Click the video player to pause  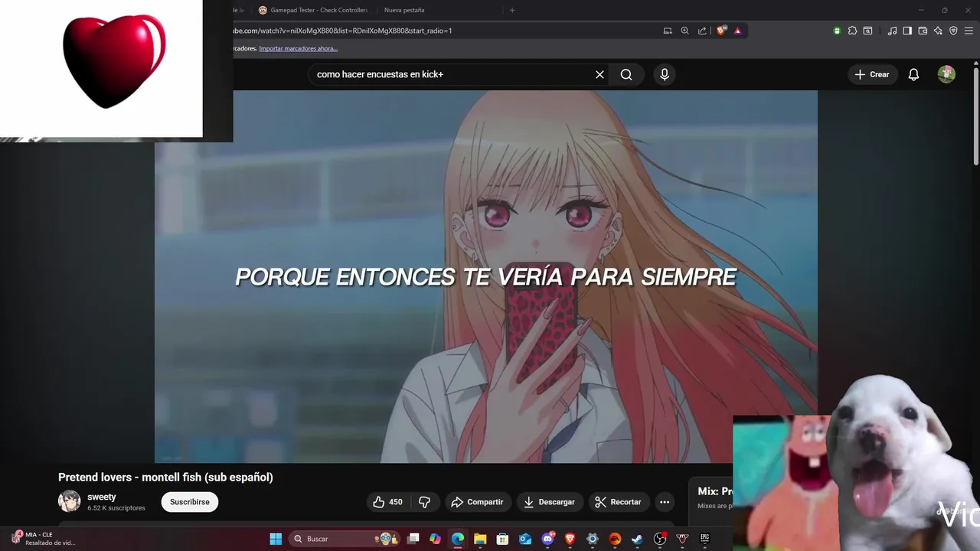coord(486,276)
